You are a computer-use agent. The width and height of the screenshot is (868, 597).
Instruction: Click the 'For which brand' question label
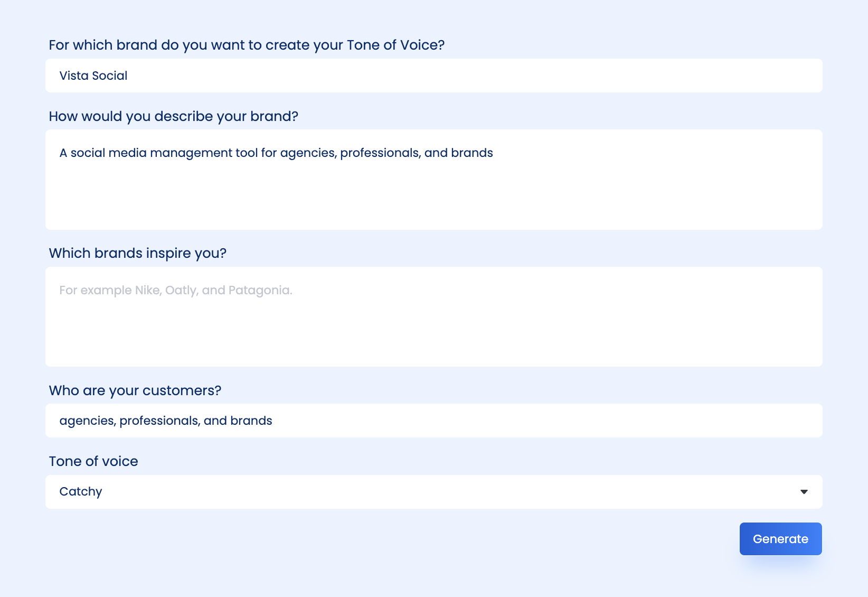247,45
